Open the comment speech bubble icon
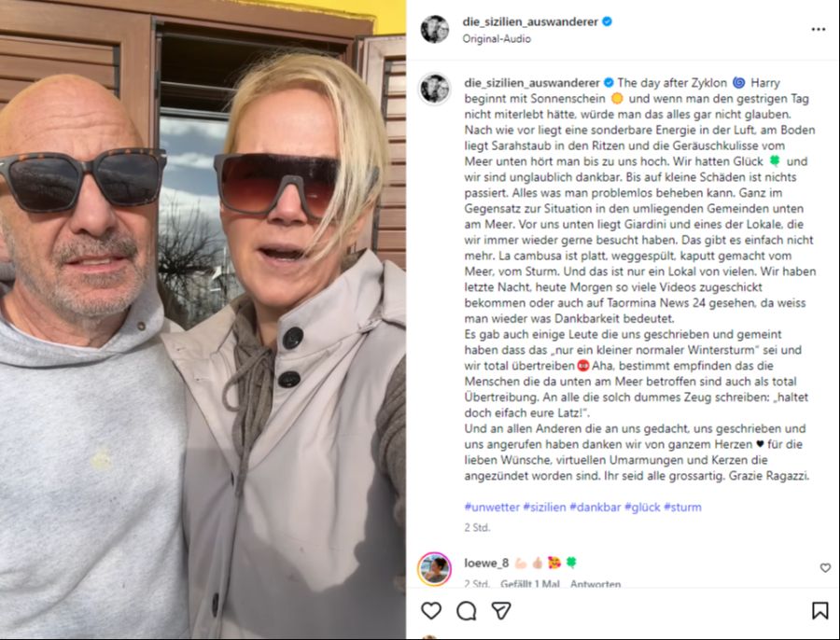Screen dimensions: 840x640 (x=466, y=610)
